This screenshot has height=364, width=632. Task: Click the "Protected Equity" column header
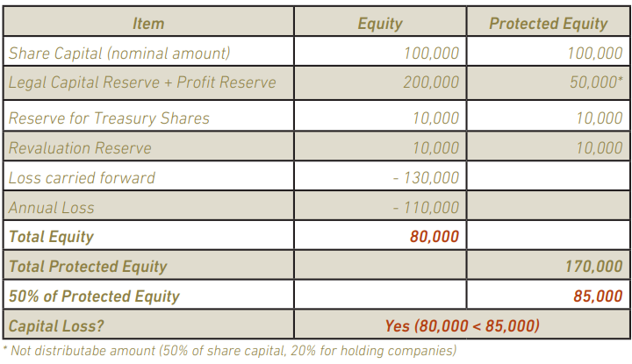click(x=548, y=24)
